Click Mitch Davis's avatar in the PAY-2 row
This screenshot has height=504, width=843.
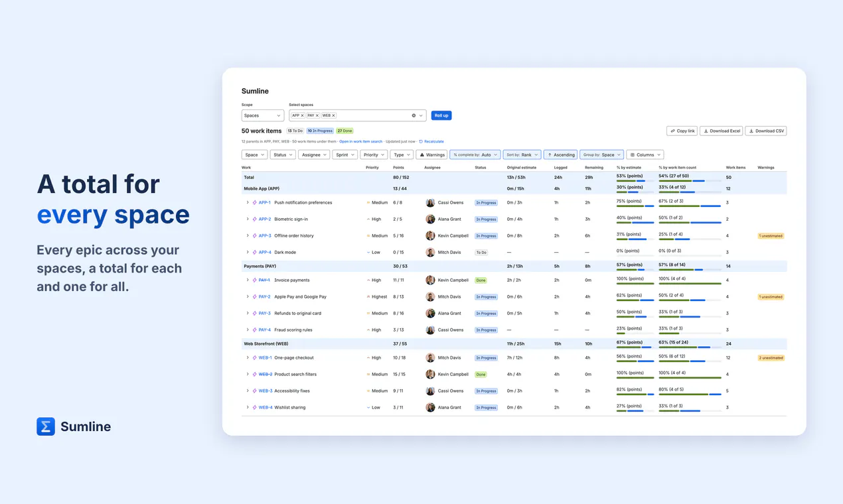click(x=430, y=296)
